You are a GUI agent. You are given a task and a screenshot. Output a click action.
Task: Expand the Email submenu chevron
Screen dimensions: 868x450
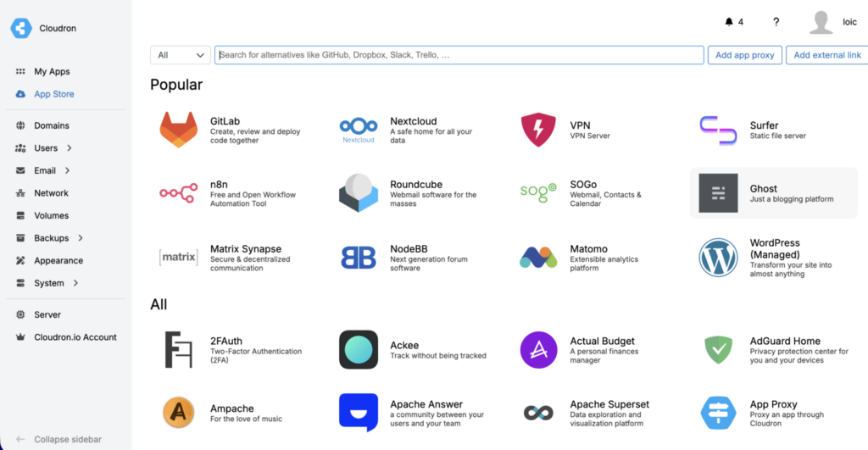(x=67, y=170)
